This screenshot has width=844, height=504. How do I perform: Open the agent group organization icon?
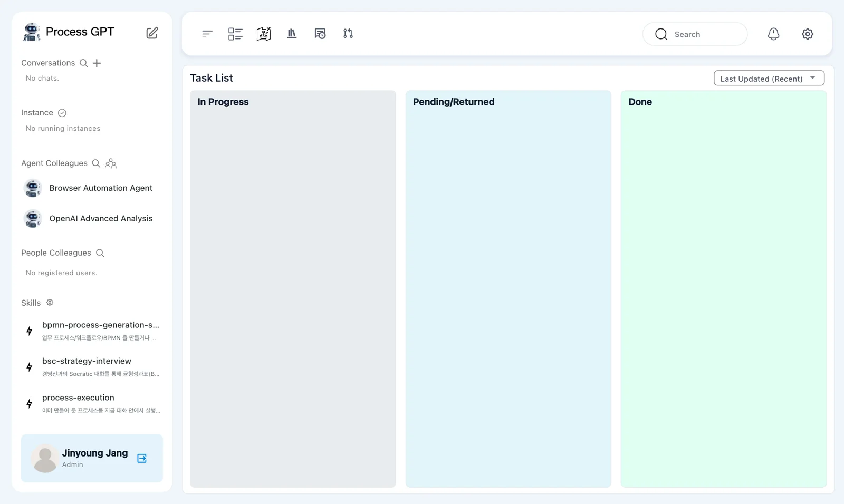pyautogui.click(x=111, y=163)
